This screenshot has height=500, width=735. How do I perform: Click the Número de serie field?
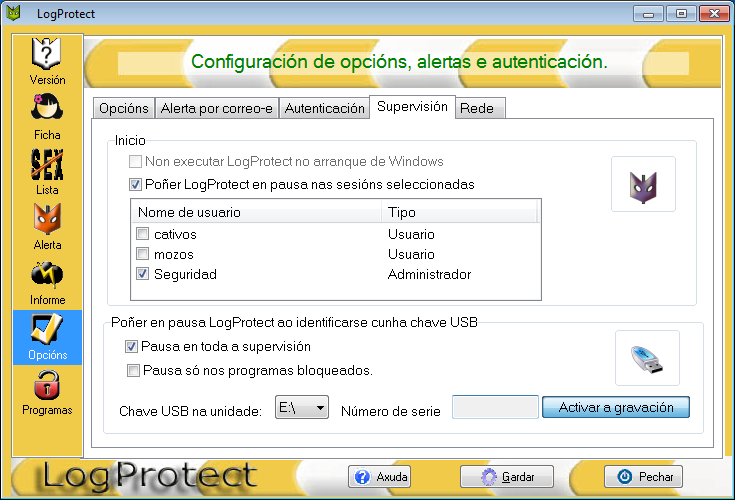(x=495, y=407)
